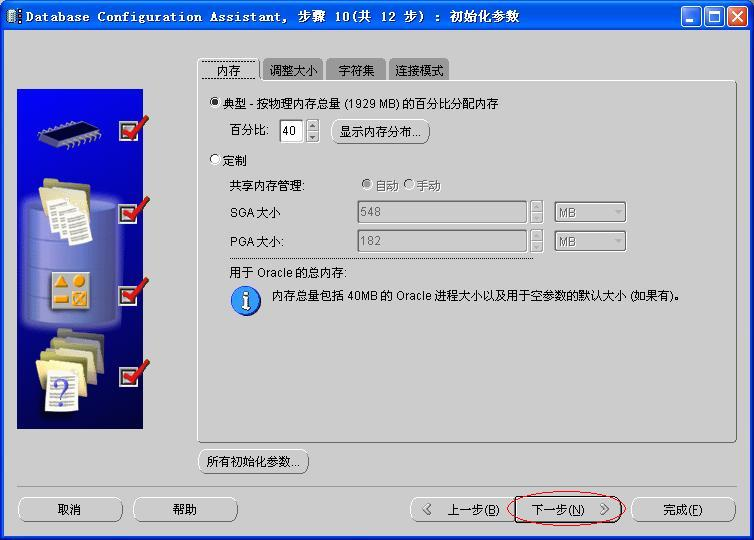Viewport: 754px width, 540px height.
Task: Close the Database Configuration Assistant window
Action: coord(737,17)
